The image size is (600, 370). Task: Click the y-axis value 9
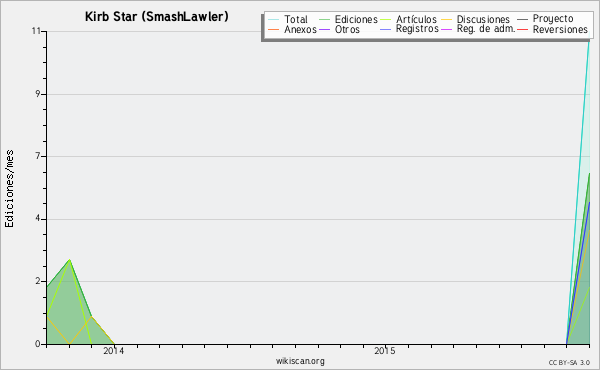(38, 94)
